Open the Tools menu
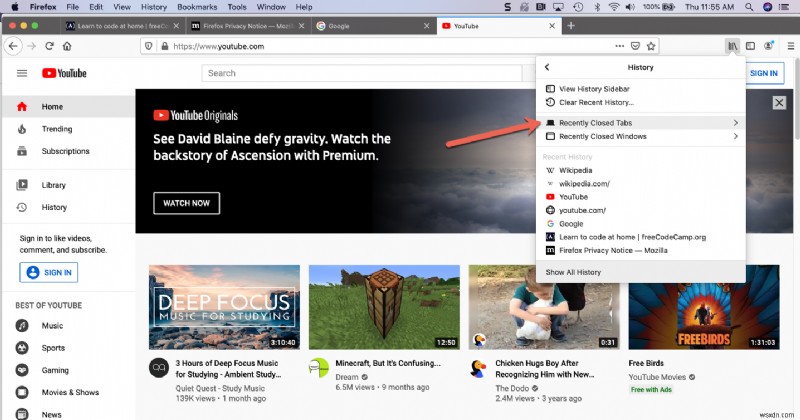The height and width of the screenshot is (420, 800). coord(237,7)
